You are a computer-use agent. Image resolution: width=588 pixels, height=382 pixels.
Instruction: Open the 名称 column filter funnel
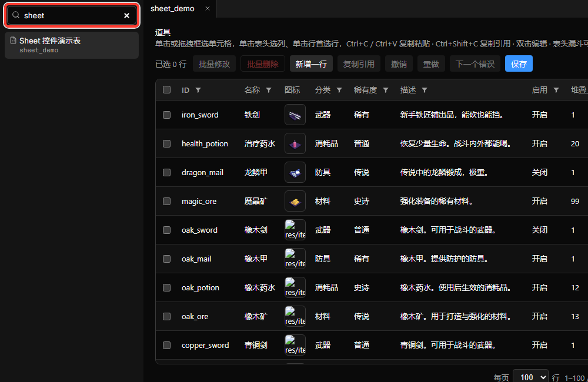(x=269, y=90)
